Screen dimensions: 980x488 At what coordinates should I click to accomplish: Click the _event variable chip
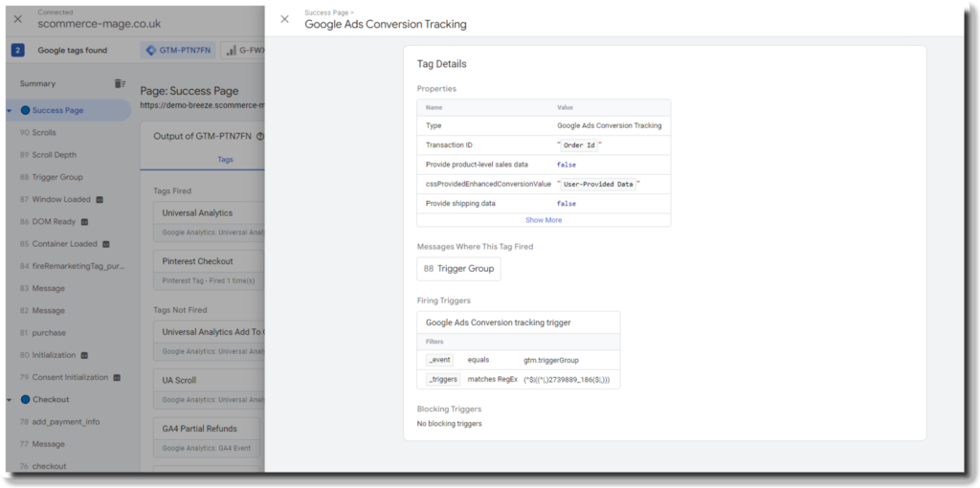[440, 360]
